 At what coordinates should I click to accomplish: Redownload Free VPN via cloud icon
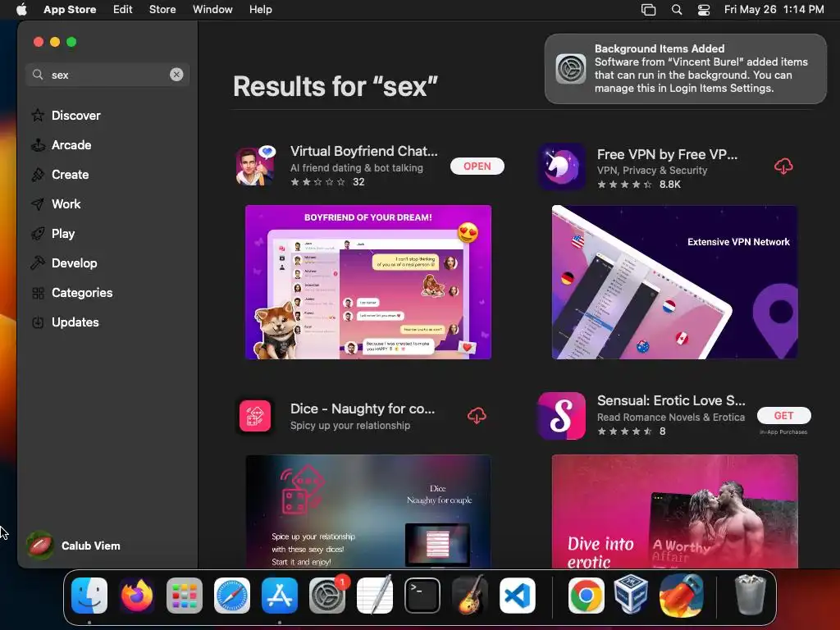pos(783,167)
